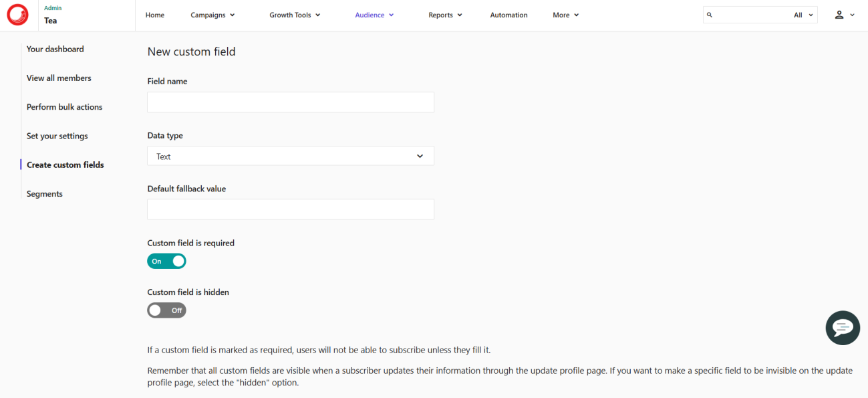
Task: Open Perform bulk actions link
Action: point(64,107)
